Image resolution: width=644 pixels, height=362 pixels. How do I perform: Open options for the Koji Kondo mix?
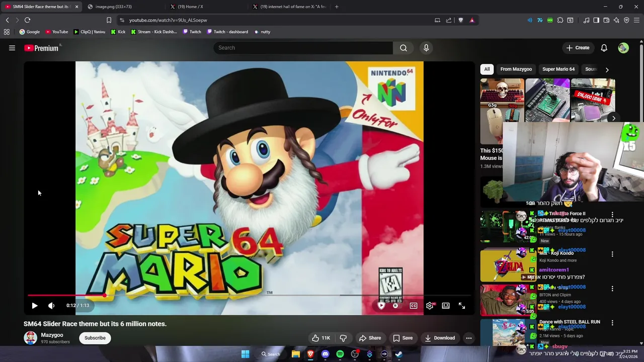click(612, 254)
